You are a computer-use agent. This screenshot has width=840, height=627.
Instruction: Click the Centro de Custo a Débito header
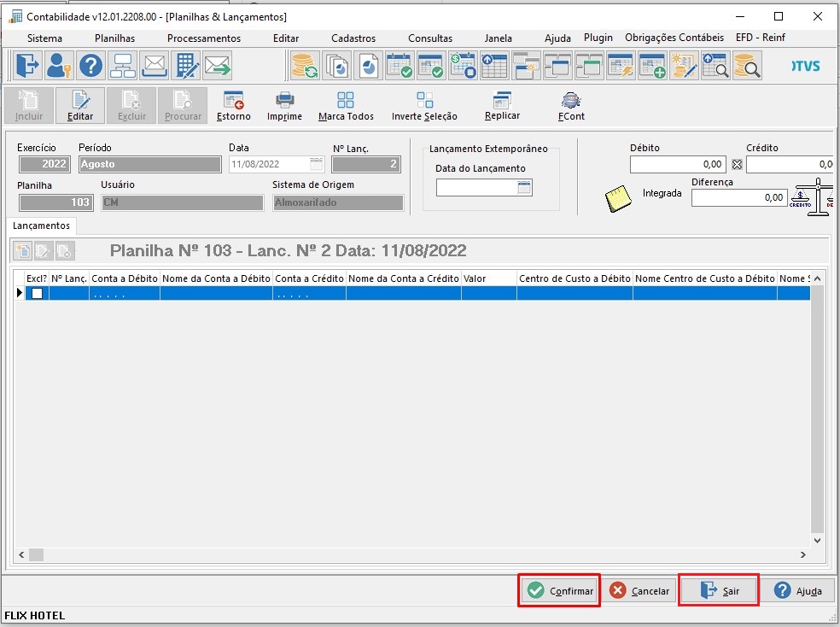pyautogui.click(x=575, y=278)
